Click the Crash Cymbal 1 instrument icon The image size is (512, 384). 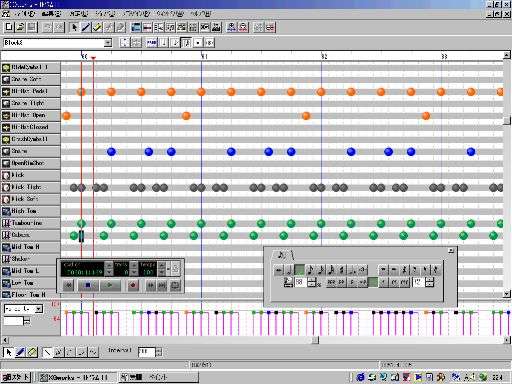[6, 140]
